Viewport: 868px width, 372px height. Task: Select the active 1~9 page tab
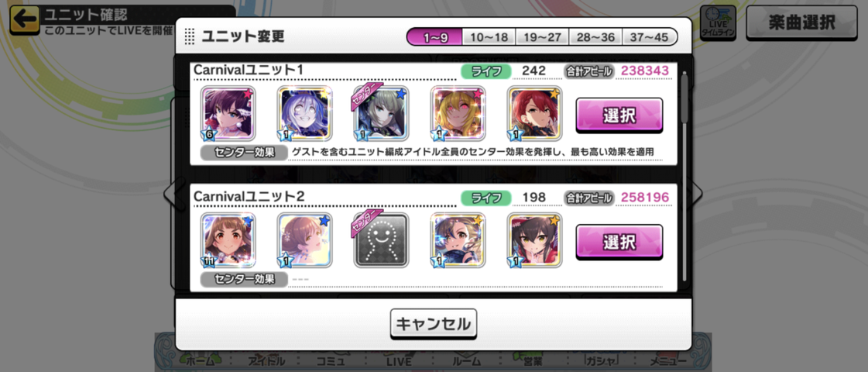(x=434, y=37)
